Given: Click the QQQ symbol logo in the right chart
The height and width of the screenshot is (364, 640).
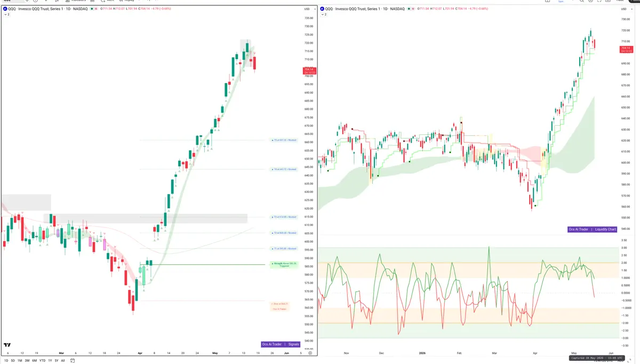Looking at the screenshot, I should pyautogui.click(x=321, y=9).
